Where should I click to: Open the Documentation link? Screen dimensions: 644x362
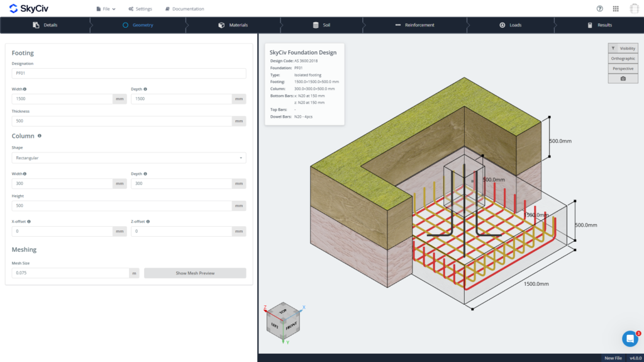tap(184, 9)
